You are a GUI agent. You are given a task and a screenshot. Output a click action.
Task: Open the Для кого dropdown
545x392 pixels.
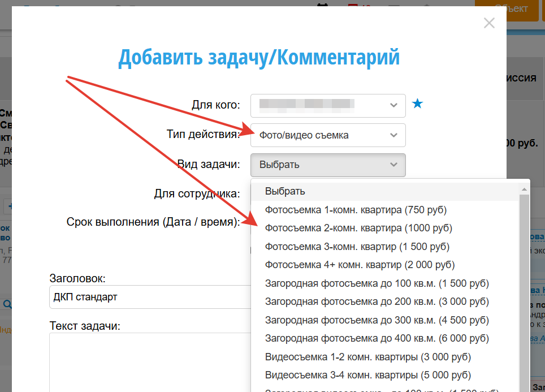(x=328, y=105)
